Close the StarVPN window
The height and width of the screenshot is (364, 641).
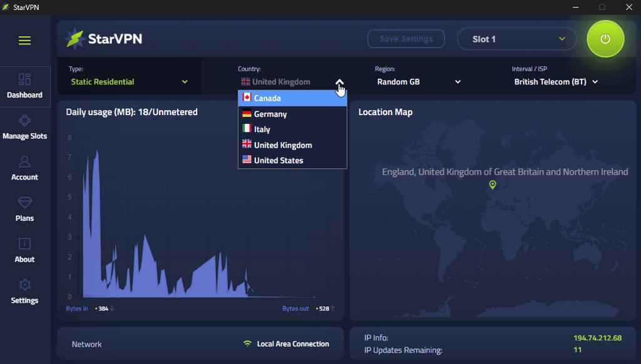tap(629, 7)
